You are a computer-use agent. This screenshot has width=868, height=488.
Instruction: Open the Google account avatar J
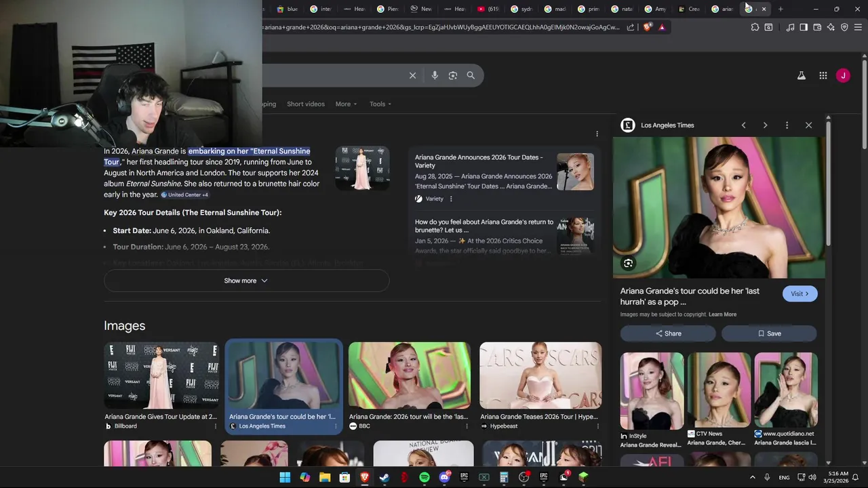[x=843, y=76]
